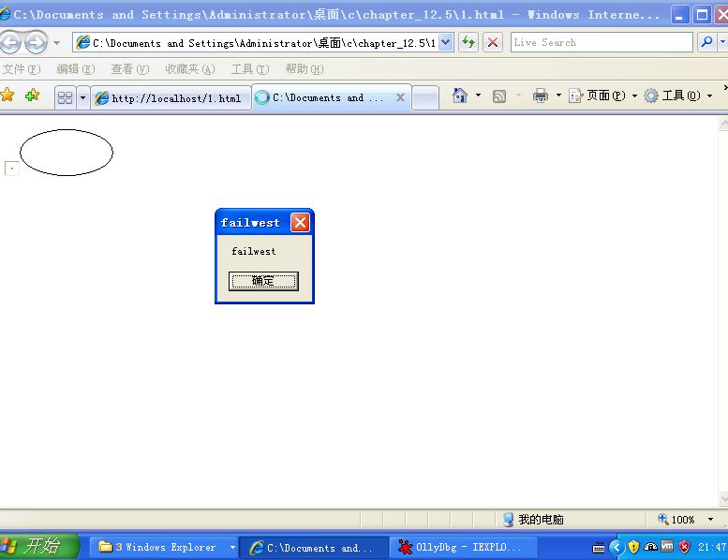Viewport: 728px width, 560px height.
Task: Expand the tab list dropdown arrow
Action: pos(82,98)
